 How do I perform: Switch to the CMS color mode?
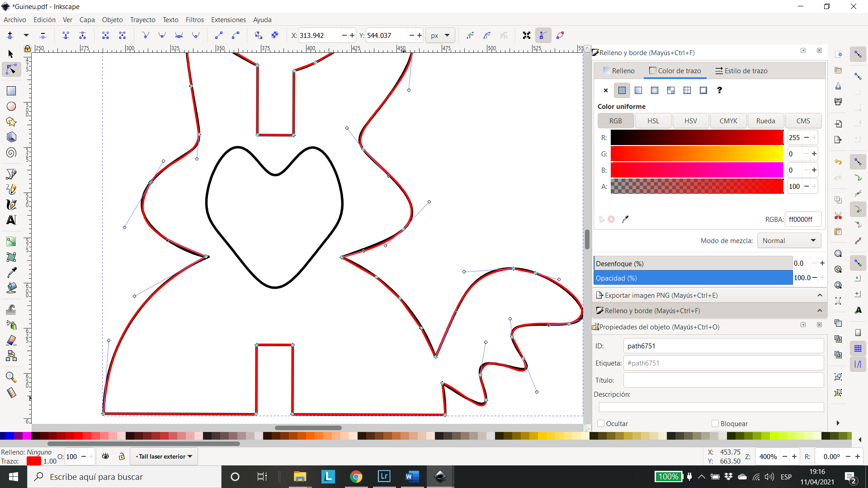click(x=803, y=121)
